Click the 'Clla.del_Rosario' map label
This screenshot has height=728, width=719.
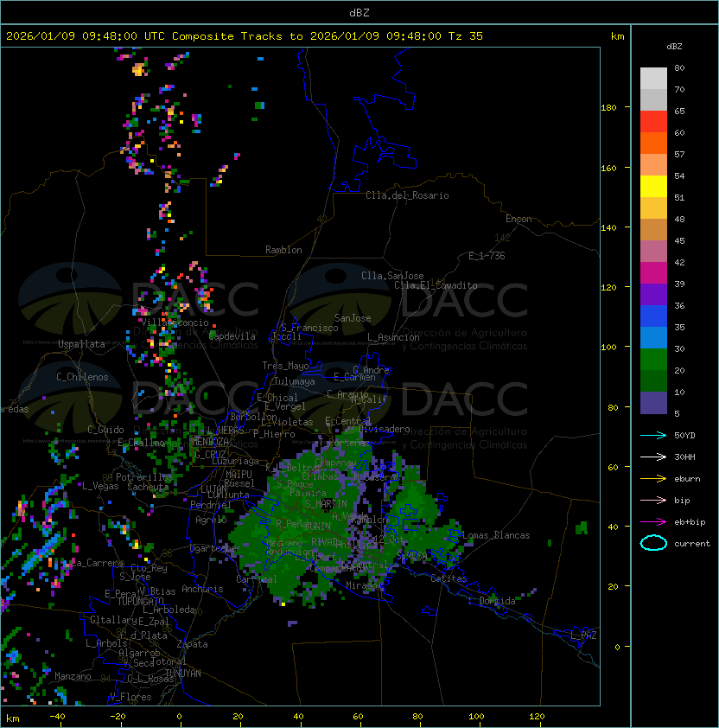pos(407,195)
